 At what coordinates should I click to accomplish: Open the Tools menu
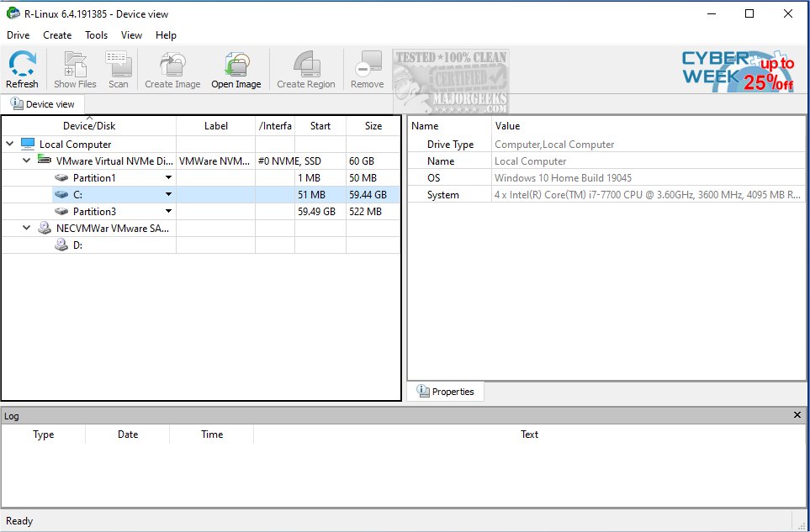(96, 35)
